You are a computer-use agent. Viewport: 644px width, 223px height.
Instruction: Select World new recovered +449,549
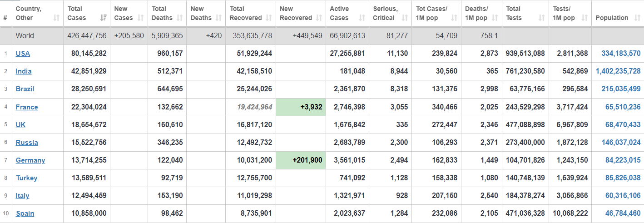[x=307, y=35]
